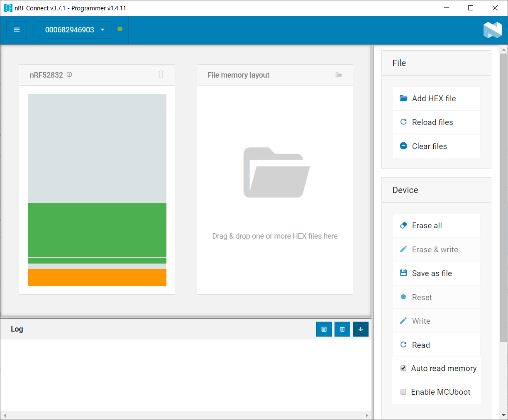Click the 'nRF52832' device title

click(46, 75)
